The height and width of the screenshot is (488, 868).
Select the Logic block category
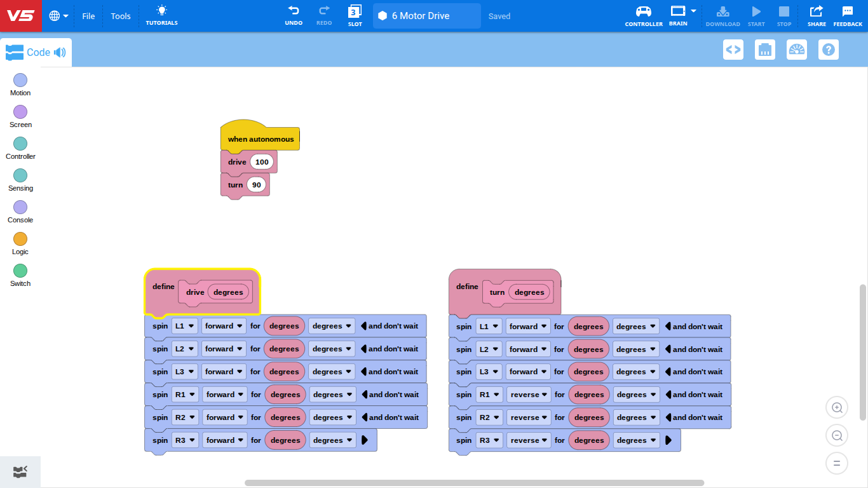pos(20,243)
